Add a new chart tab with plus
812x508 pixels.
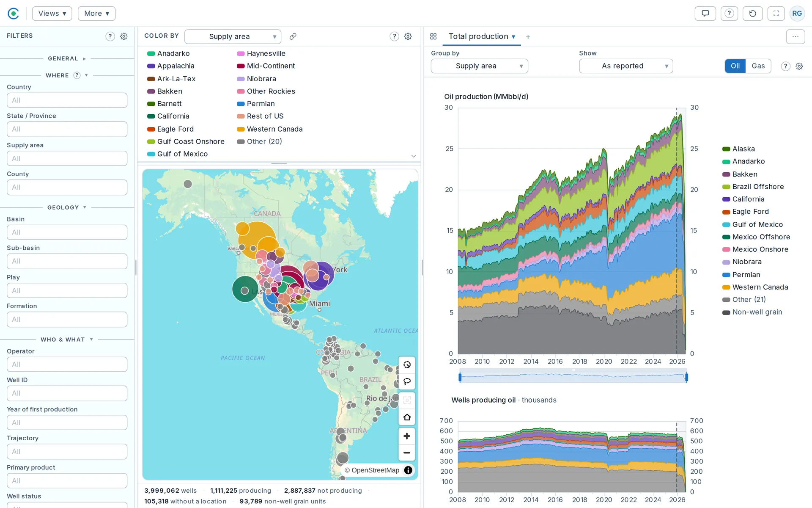528,37
